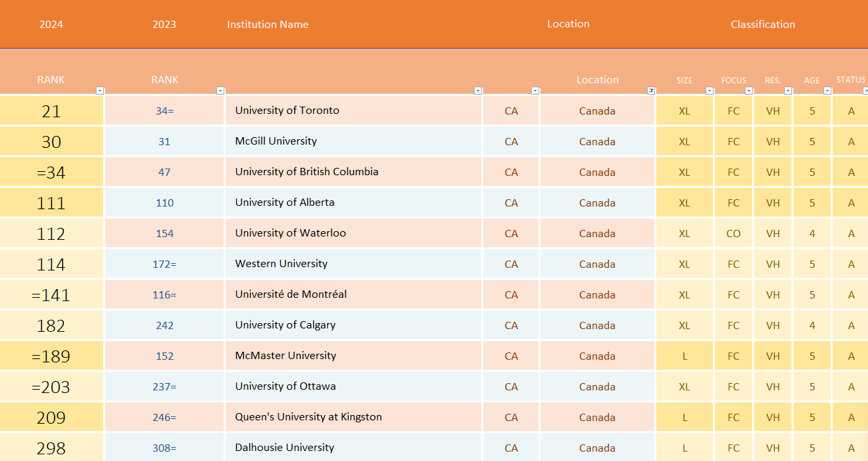The height and width of the screenshot is (461, 868).
Task: Select the 2024 rank cell showing 209
Action: coord(51,417)
